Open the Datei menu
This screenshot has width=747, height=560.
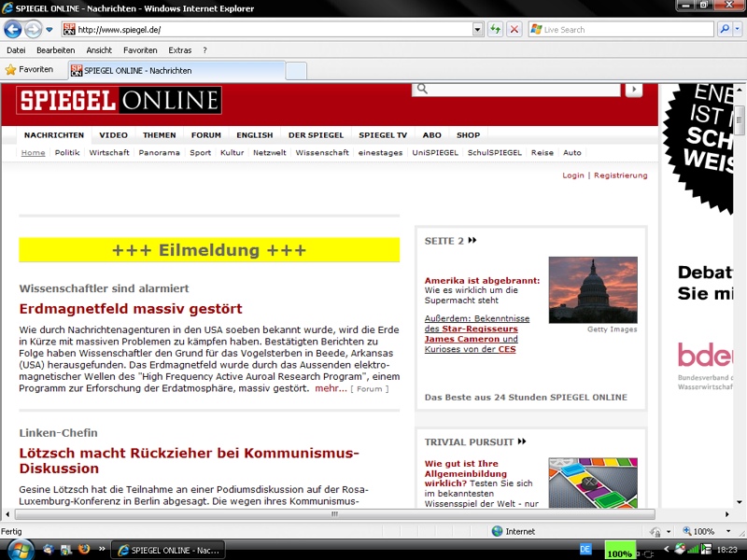(x=16, y=50)
